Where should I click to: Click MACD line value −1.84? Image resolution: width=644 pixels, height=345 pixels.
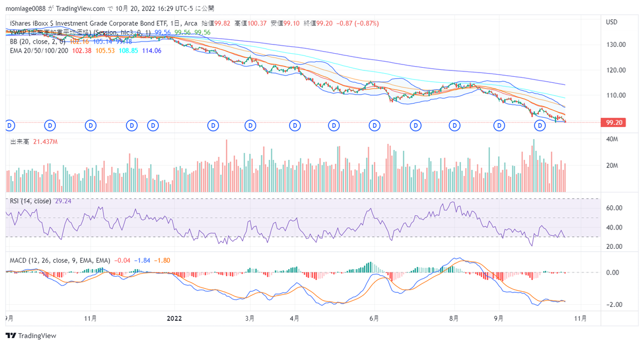142,260
